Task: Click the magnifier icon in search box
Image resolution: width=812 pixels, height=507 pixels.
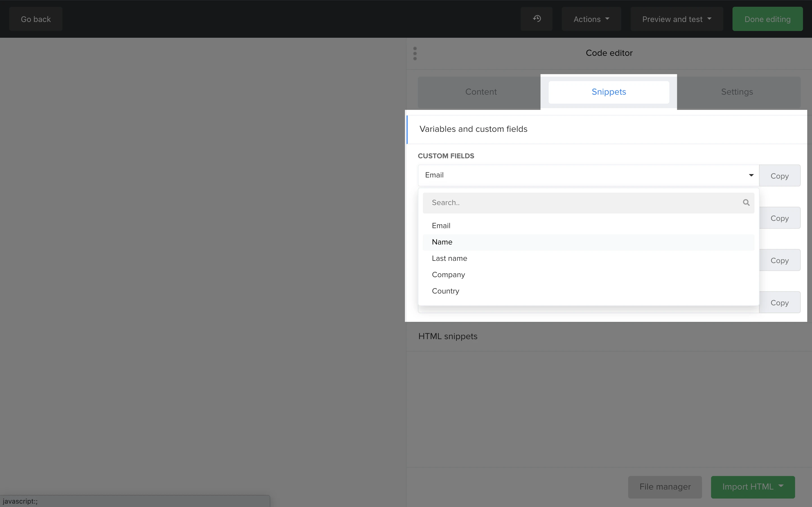Action: click(746, 203)
